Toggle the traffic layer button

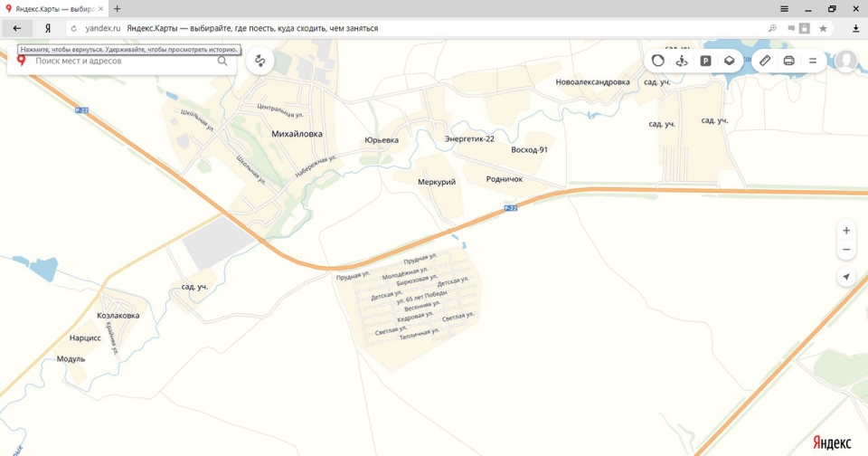658,61
